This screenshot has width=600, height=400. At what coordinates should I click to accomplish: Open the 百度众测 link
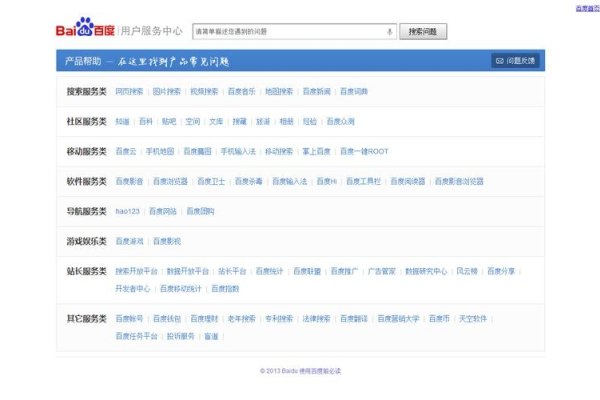click(341, 121)
